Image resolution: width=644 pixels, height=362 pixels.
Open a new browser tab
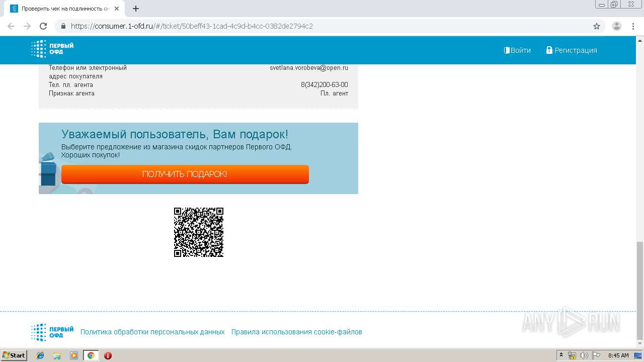pos(136,9)
